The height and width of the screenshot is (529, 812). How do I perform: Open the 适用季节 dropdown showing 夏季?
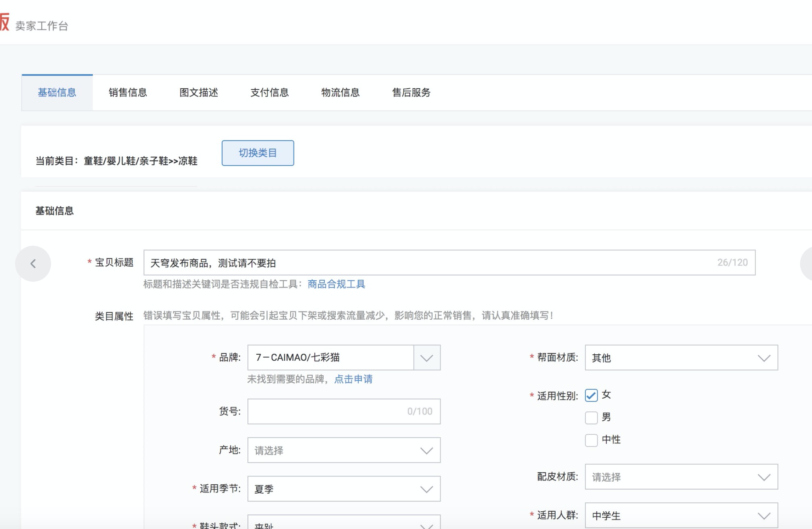coord(344,489)
